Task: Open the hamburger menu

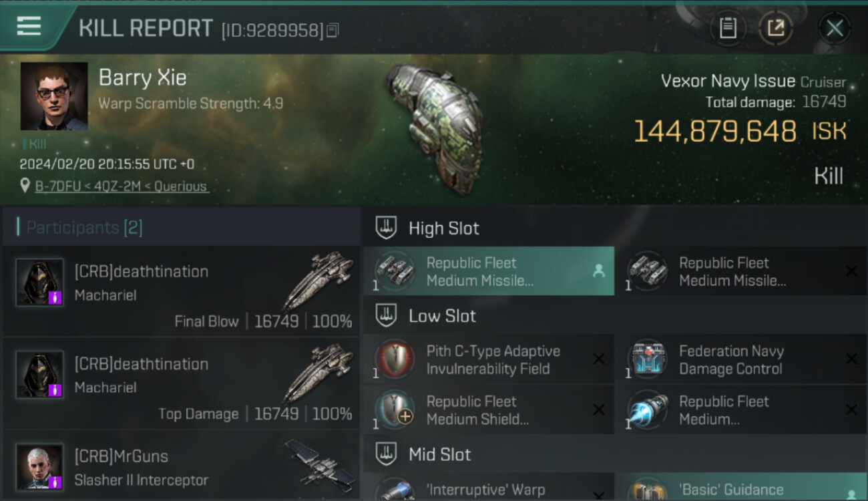Action: coord(29,26)
